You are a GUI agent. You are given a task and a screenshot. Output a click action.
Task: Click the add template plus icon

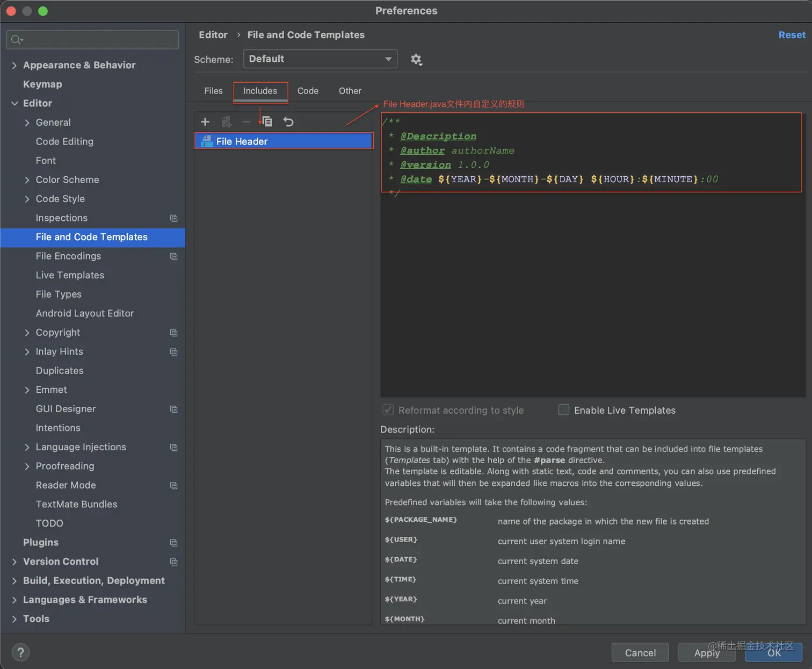pos(205,122)
